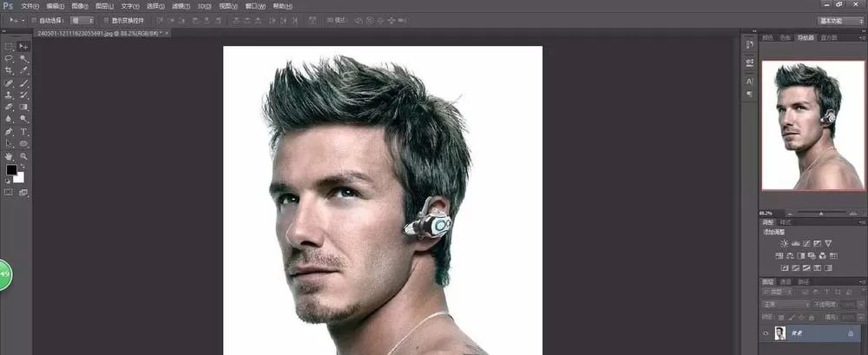The width and height of the screenshot is (868, 355).
Task: Select the Dodge tool
Action: pyautogui.click(x=23, y=118)
